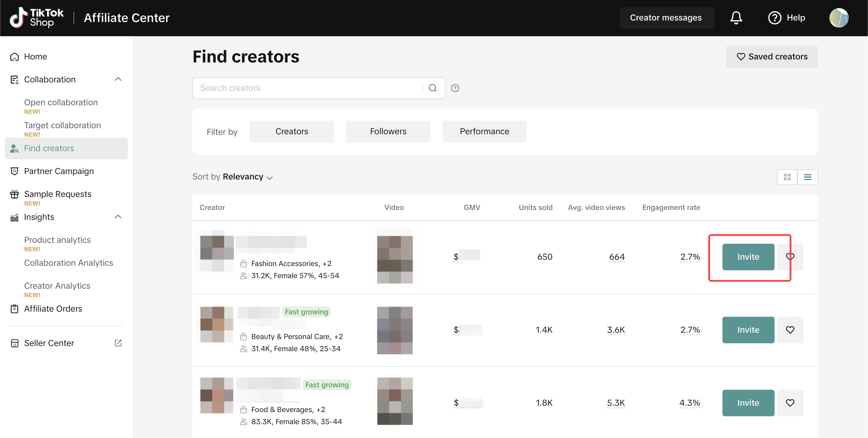Favorite the Food & Beverages creator via its heart icon
Screen dimensions: 868x438
[790, 403]
